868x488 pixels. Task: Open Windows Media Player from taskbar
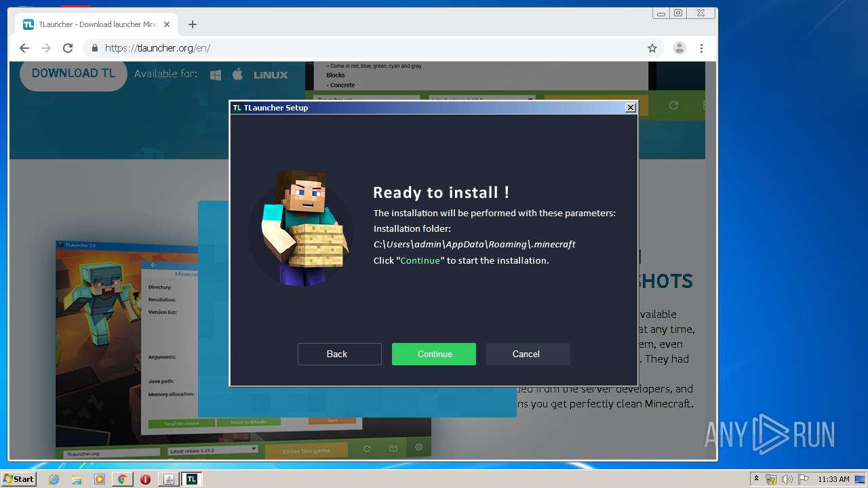pos(100,479)
